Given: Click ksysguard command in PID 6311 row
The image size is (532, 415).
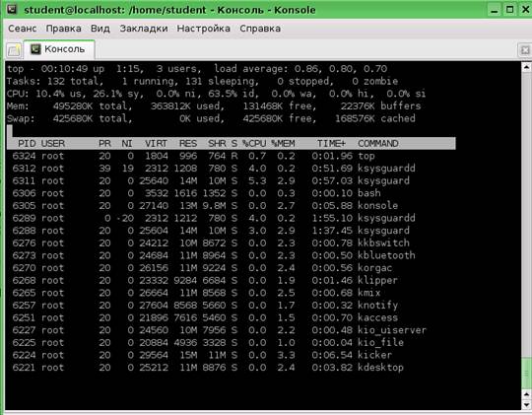Looking at the screenshot, I should pyautogui.click(x=383, y=181).
